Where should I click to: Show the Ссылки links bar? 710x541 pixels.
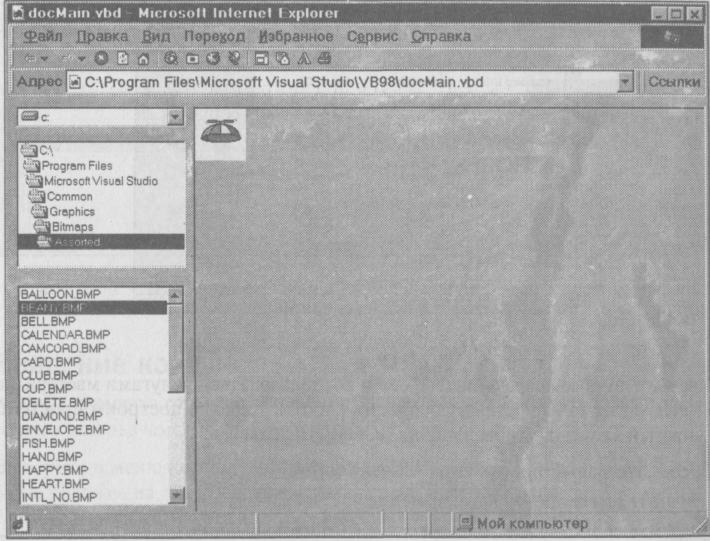[674, 82]
